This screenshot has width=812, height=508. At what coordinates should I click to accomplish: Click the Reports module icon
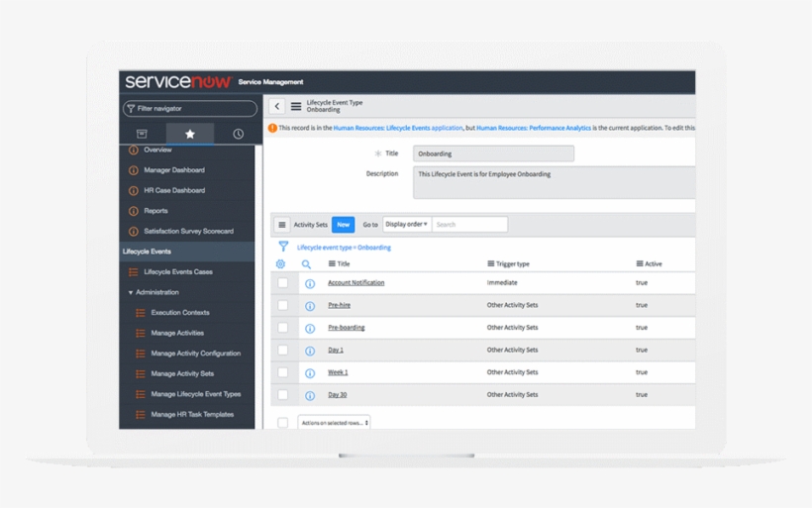[x=134, y=211]
